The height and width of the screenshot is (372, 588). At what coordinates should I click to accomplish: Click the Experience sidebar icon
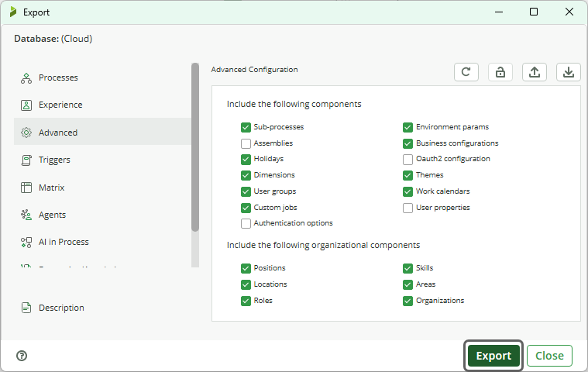click(x=26, y=105)
